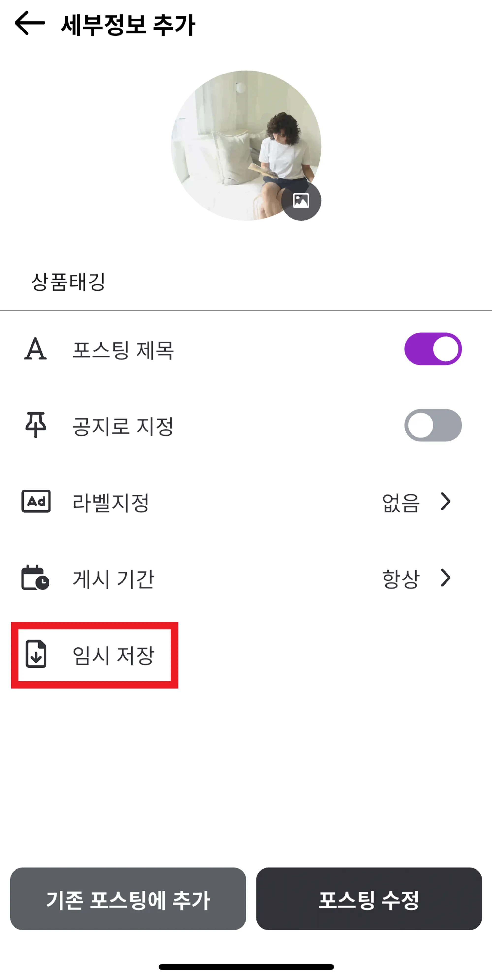Viewport: 492px width, 980px height.
Task: Expand the 게시 기간 chevron arrow
Action: (x=446, y=578)
